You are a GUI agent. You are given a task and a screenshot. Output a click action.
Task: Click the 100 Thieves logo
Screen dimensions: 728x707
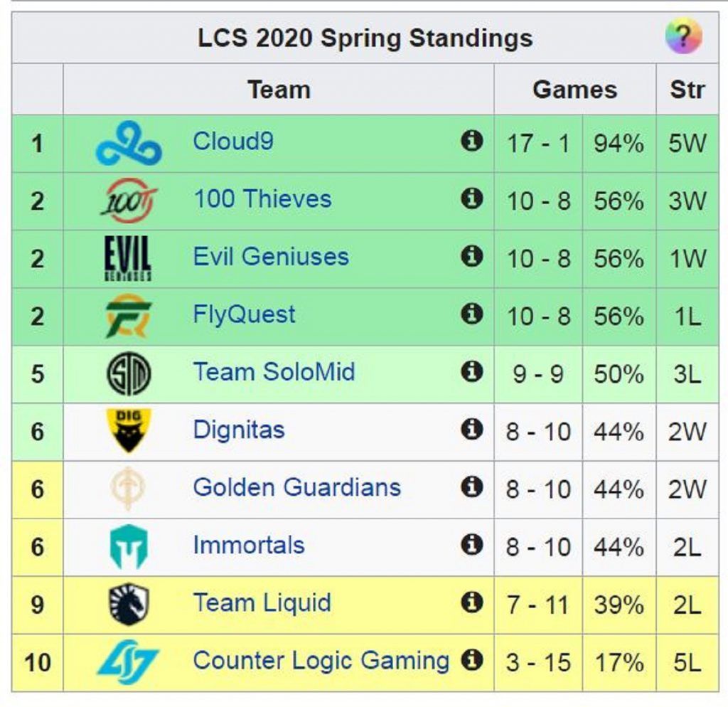pos(129,201)
